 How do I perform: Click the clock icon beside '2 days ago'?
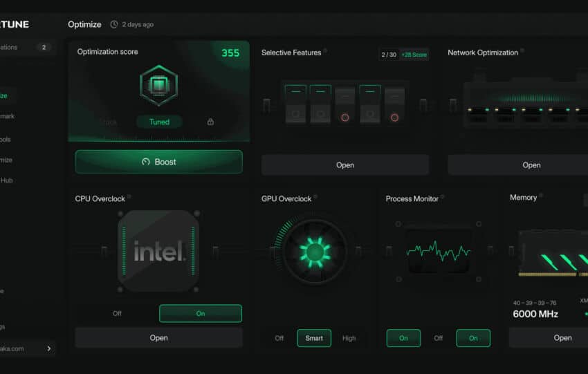(114, 24)
